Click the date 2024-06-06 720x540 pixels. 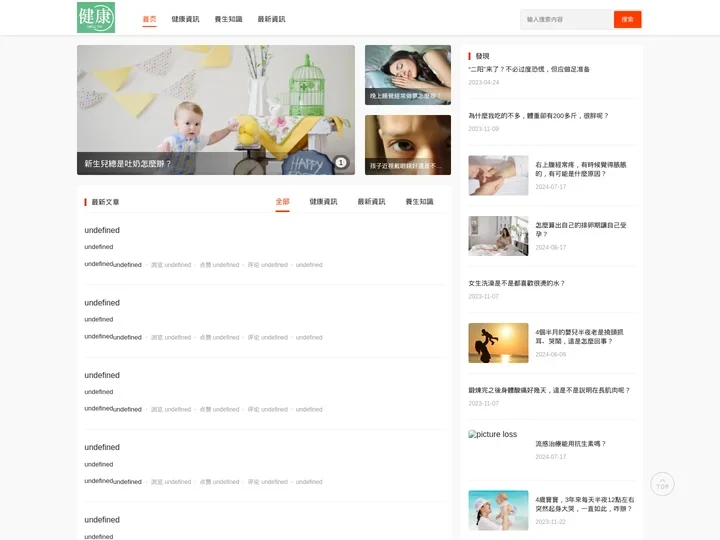551,354
